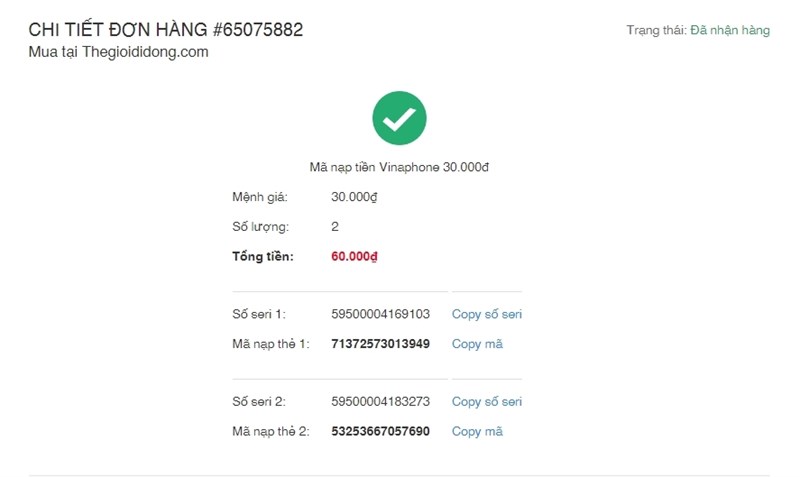The height and width of the screenshot is (477, 800).
Task: Copy serial number 2
Action: [486, 401]
